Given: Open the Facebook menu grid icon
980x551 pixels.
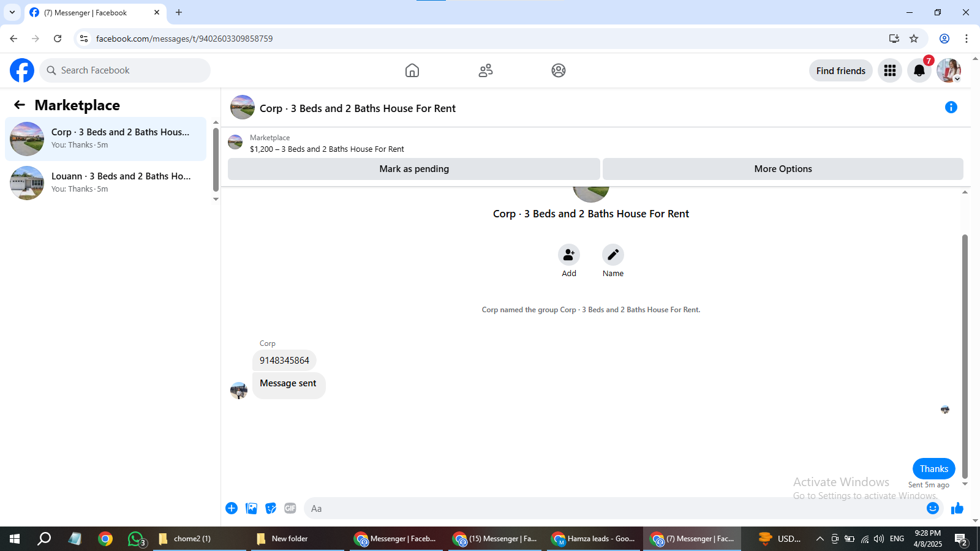Looking at the screenshot, I should 890,70.
